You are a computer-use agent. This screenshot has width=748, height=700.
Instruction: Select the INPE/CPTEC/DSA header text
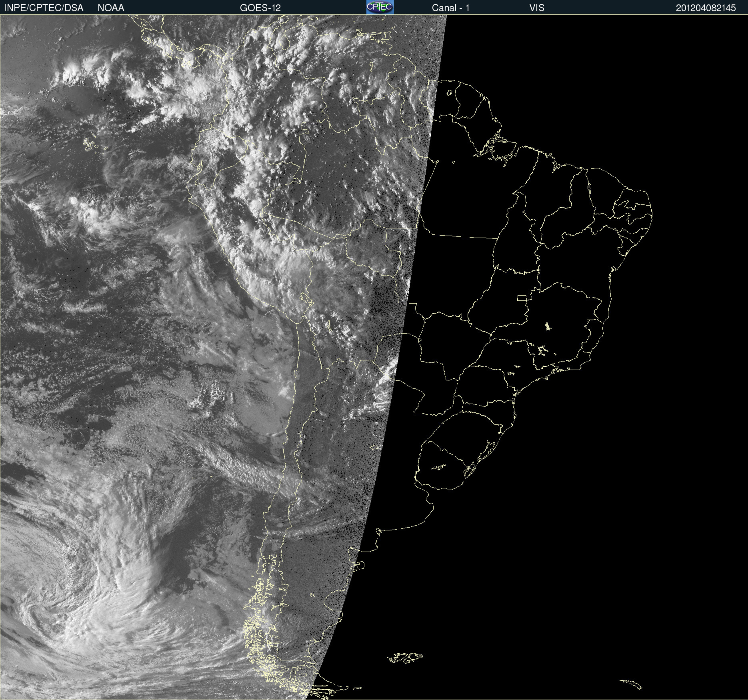[x=44, y=8]
